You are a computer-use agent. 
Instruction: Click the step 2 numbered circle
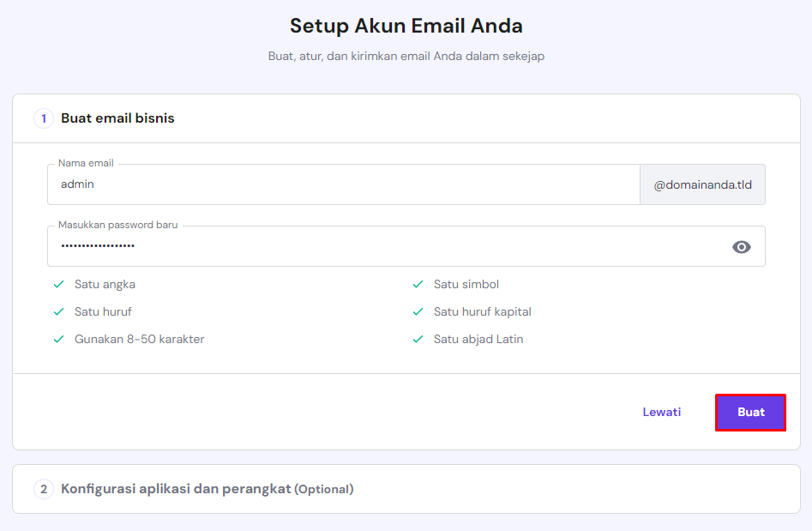click(x=43, y=488)
